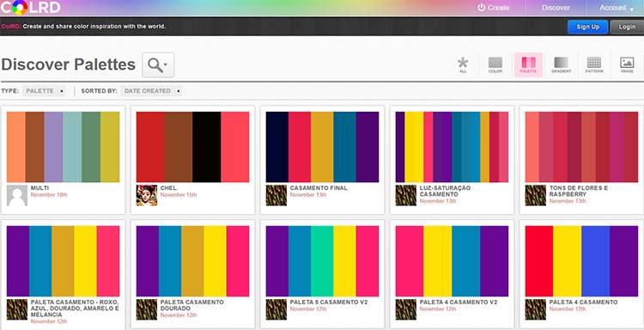Click the November 15th date on CHEL
644x330 pixels.
pos(179,195)
